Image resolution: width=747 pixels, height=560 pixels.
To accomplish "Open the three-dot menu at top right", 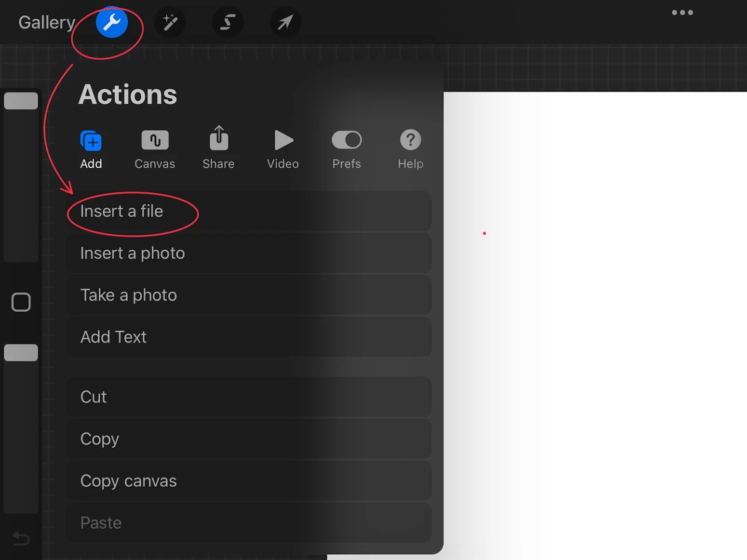I will coord(682,13).
